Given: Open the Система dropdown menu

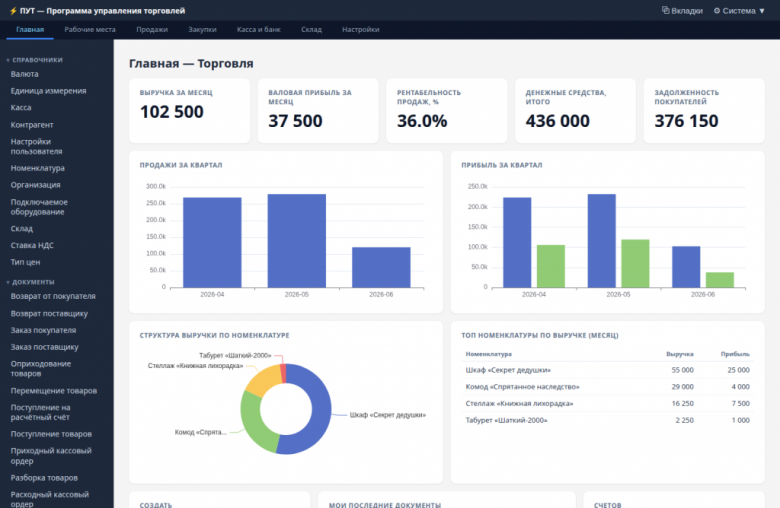Looking at the screenshot, I should point(739,10).
